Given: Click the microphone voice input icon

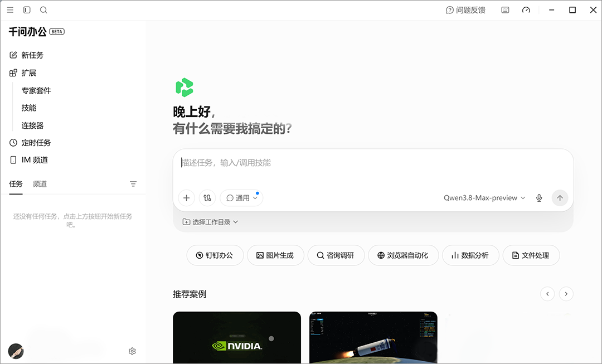Looking at the screenshot, I should click(539, 198).
